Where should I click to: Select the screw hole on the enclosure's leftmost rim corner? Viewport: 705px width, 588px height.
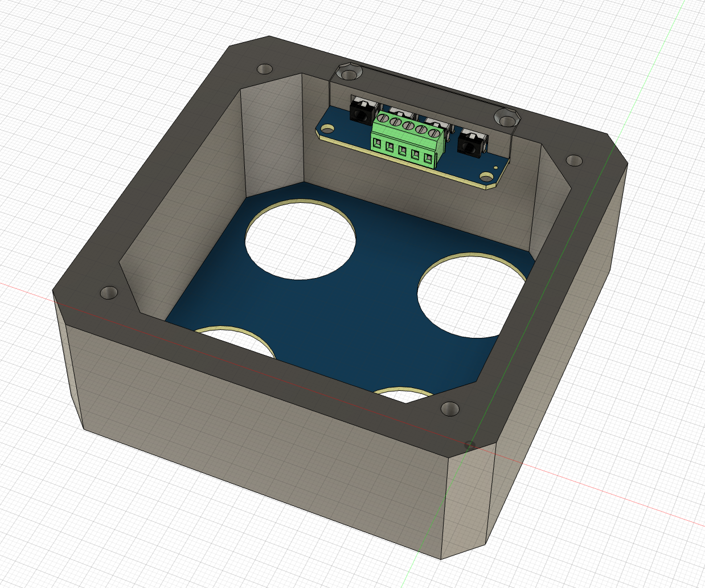(109, 293)
